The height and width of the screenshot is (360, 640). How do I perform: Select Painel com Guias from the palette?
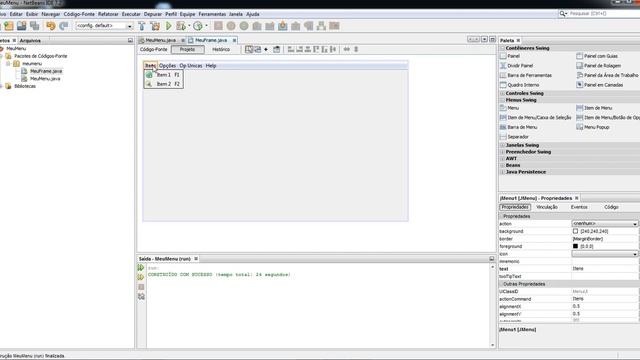[x=597, y=56]
